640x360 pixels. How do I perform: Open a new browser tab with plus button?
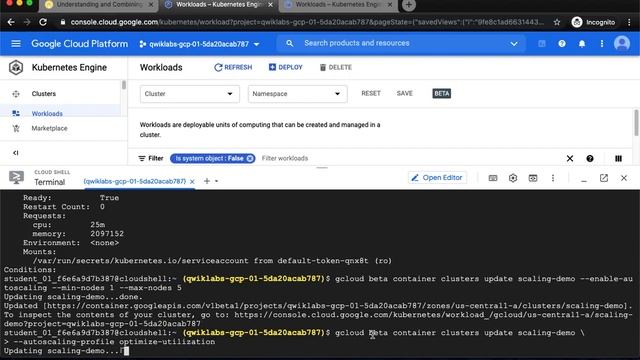click(409, 5)
